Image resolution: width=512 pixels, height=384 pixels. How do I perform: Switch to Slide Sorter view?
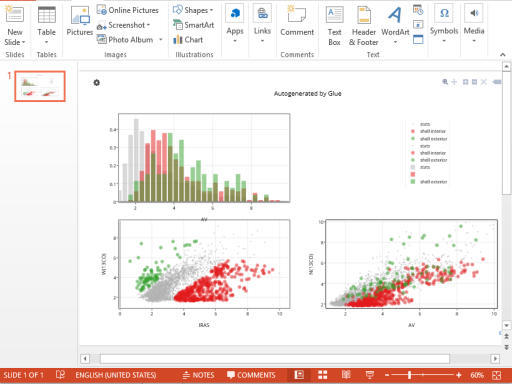point(322,375)
